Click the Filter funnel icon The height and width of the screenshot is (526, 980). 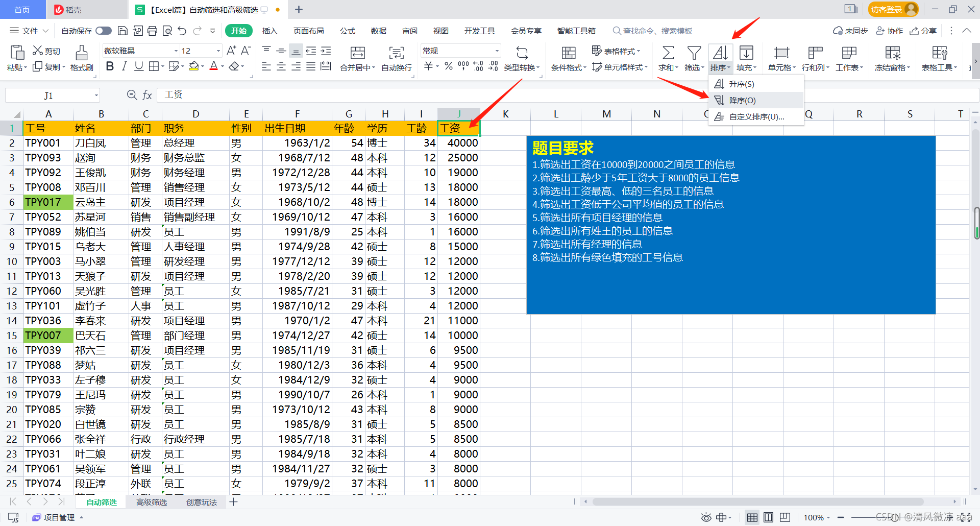point(694,53)
